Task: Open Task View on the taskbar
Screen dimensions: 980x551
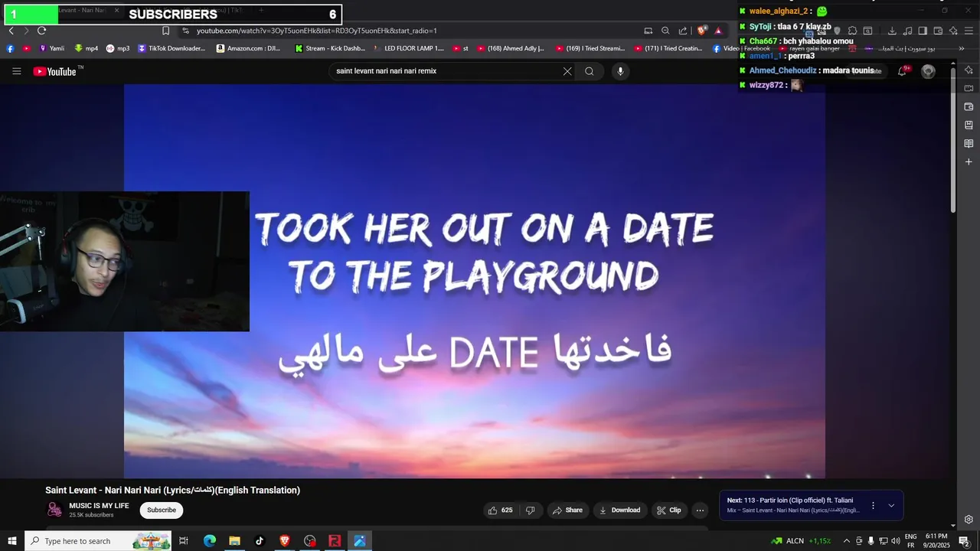Action: point(184,541)
